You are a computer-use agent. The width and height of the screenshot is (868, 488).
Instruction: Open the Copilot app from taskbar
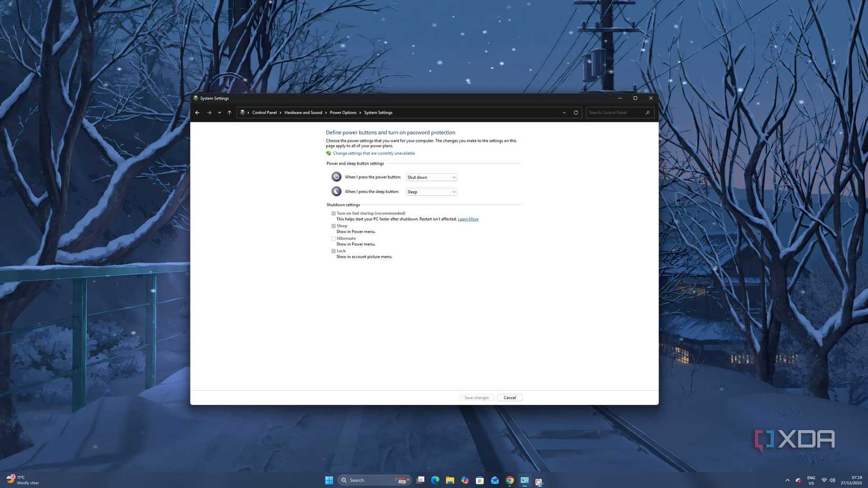[x=465, y=480]
